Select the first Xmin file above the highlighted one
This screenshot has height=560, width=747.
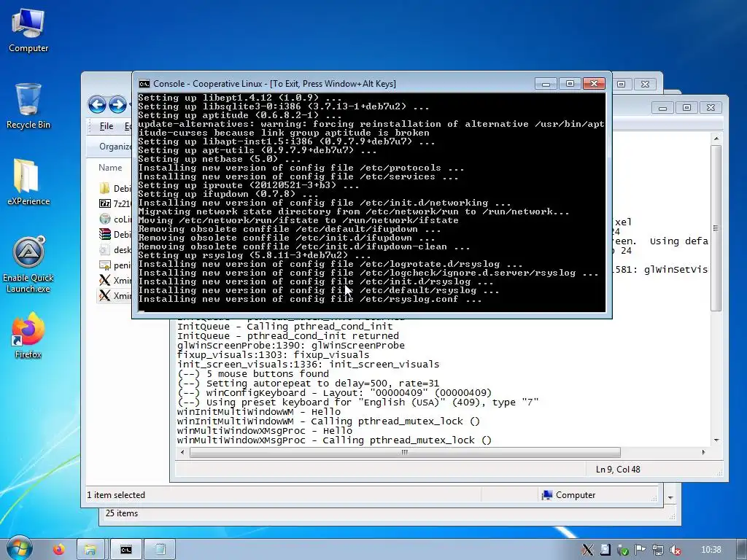(x=115, y=280)
